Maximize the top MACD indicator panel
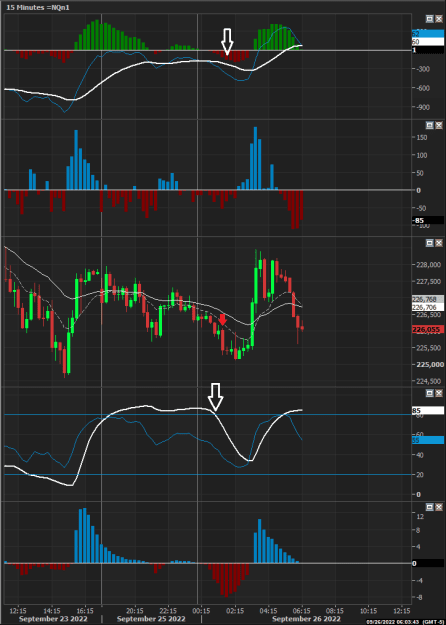 point(429,19)
